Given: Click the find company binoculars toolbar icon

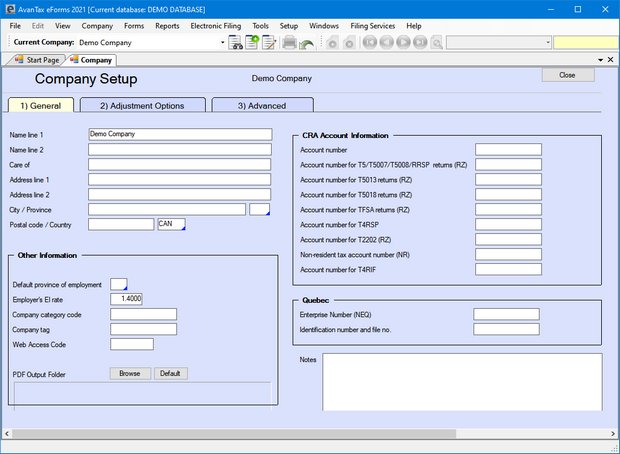Looking at the screenshot, I should [235, 42].
